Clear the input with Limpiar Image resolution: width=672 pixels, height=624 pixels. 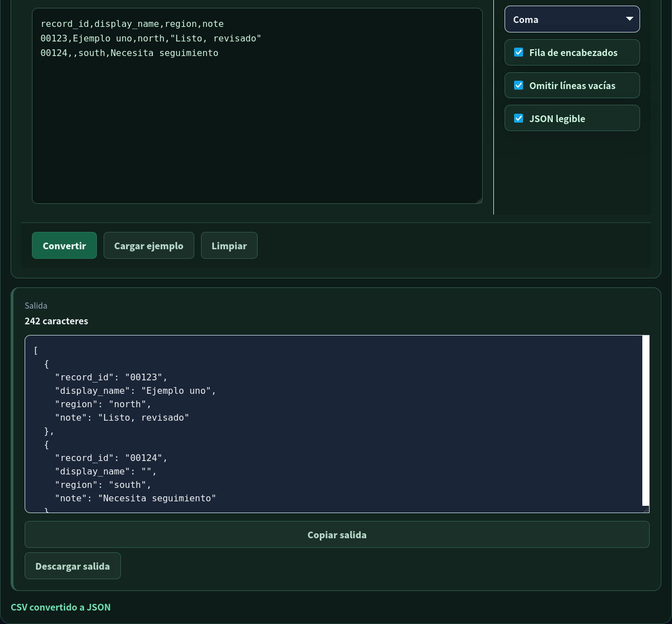pos(229,245)
